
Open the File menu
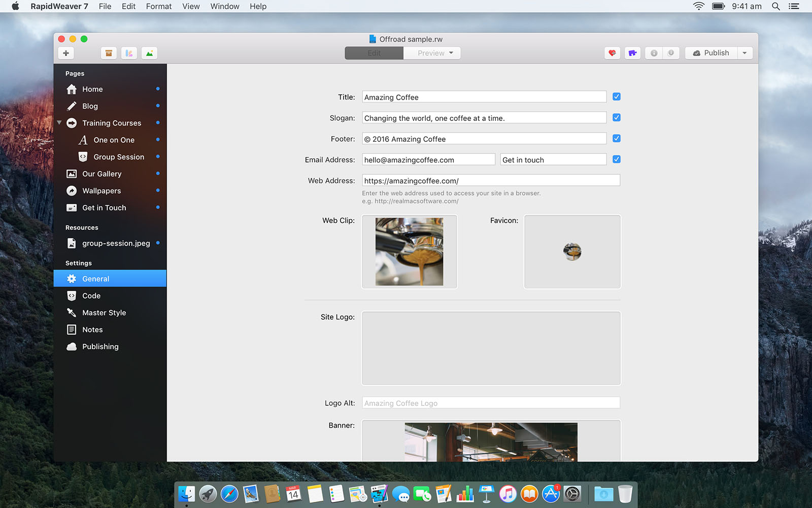click(x=105, y=6)
